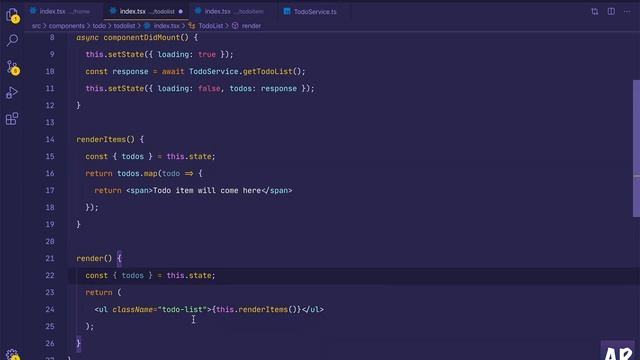Open the todo breadcrumb dropdown
The width and height of the screenshot is (640, 360).
pyautogui.click(x=99, y=26)
